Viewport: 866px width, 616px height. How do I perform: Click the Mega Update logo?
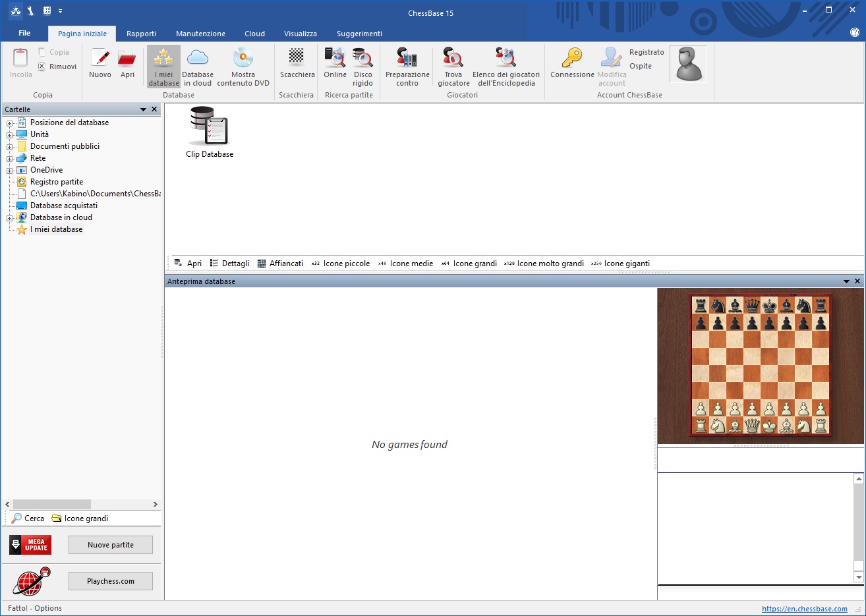tap(30, 545)
